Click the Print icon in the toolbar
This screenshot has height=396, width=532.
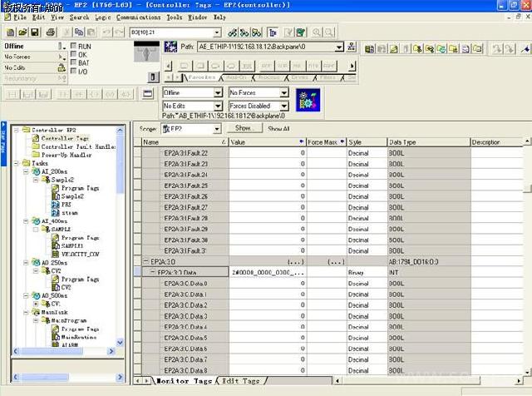click(x=51, y=32)
